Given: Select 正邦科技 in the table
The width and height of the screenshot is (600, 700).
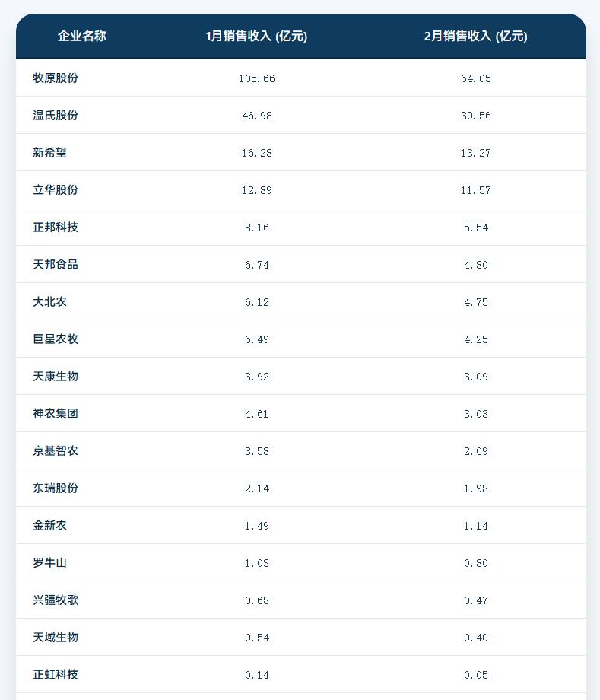Looking at the screenshot, I should point(56,228).
